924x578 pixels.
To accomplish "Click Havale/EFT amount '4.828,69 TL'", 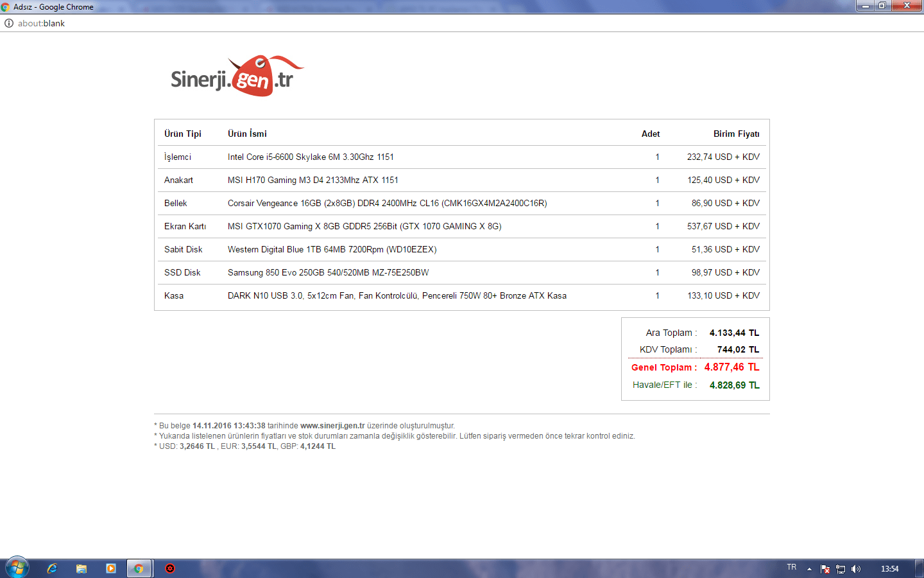I will pos(734,385).
